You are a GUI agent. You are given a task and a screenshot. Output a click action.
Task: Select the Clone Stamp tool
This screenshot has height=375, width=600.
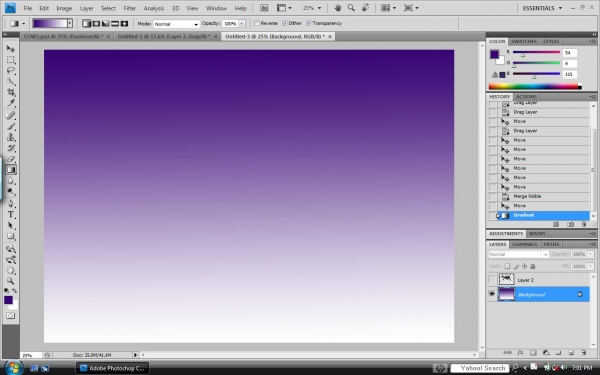(11, 137)
